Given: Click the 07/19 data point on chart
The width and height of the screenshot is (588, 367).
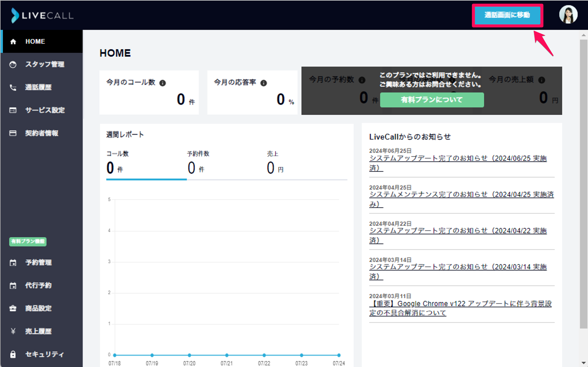Looking at the screenshot, I should click(152, 355).
